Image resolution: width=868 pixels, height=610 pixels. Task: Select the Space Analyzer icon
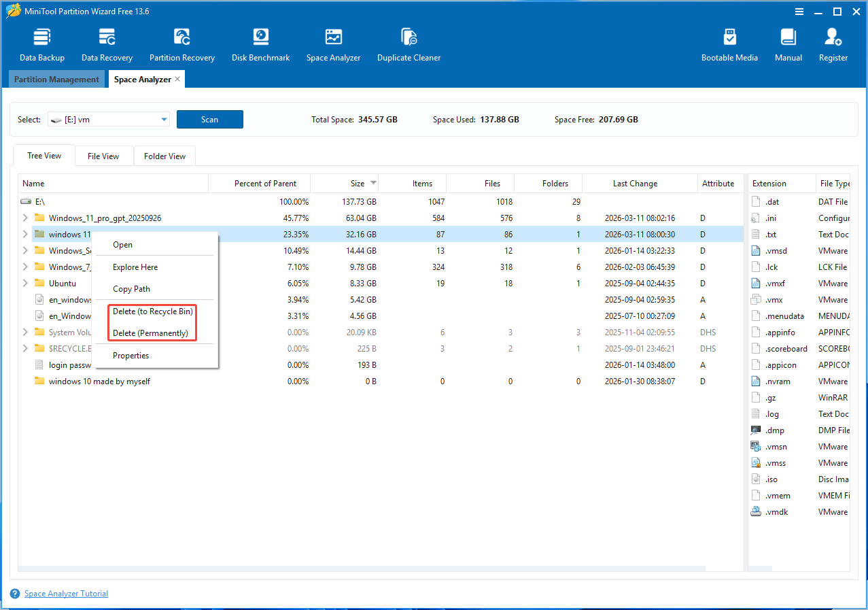333,43
